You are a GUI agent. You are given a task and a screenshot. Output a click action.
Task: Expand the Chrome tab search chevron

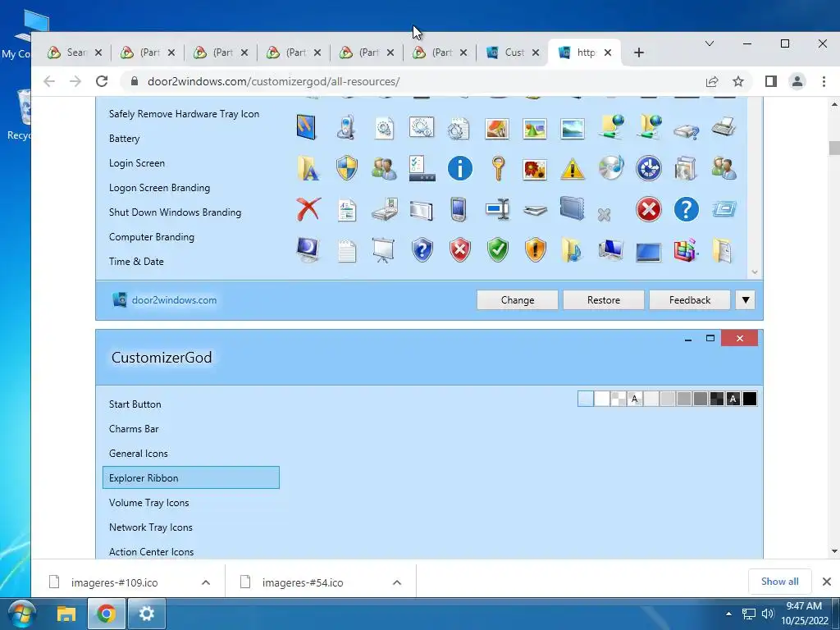(710, 43)
